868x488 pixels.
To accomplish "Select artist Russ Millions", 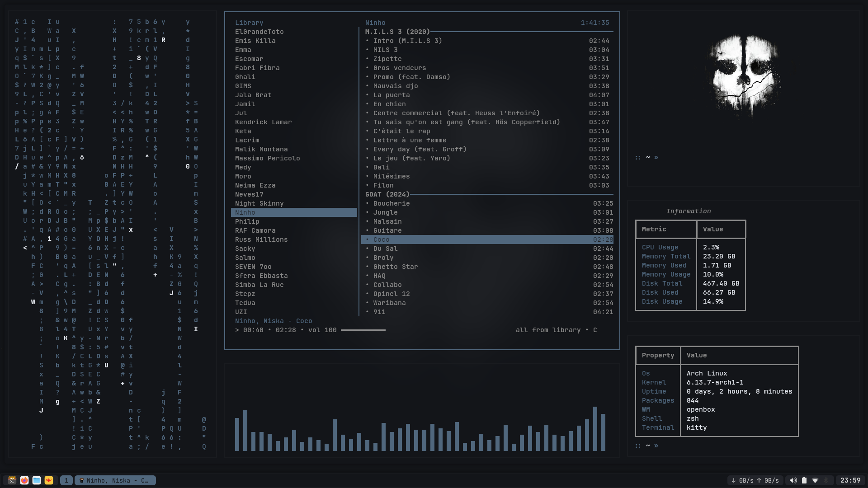I will coord(261,239).
